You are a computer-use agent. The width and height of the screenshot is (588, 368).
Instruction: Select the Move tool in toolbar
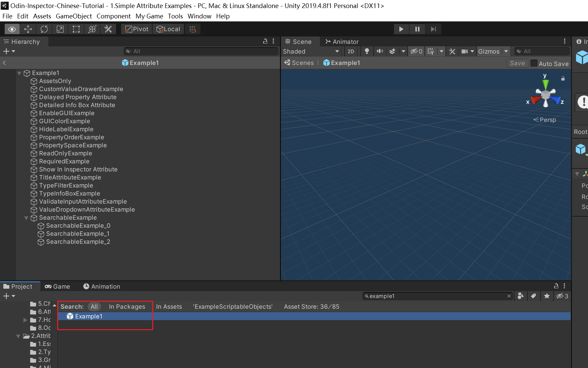pos(28,29)
